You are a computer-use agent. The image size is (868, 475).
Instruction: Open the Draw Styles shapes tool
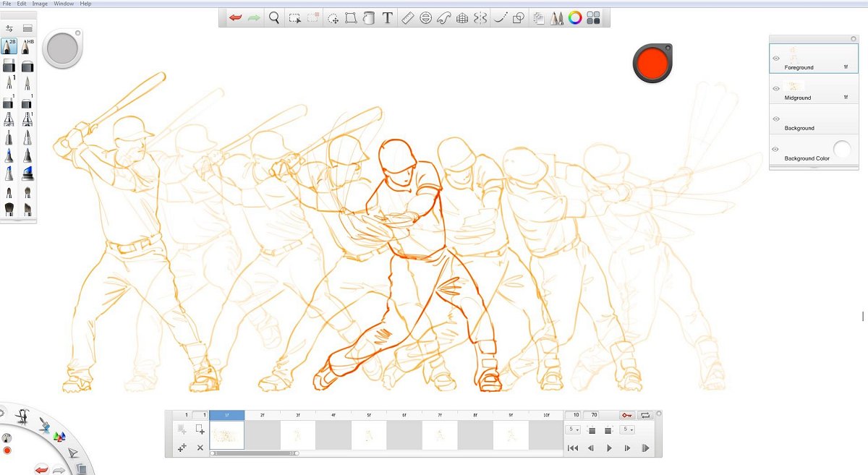(519, 19)
